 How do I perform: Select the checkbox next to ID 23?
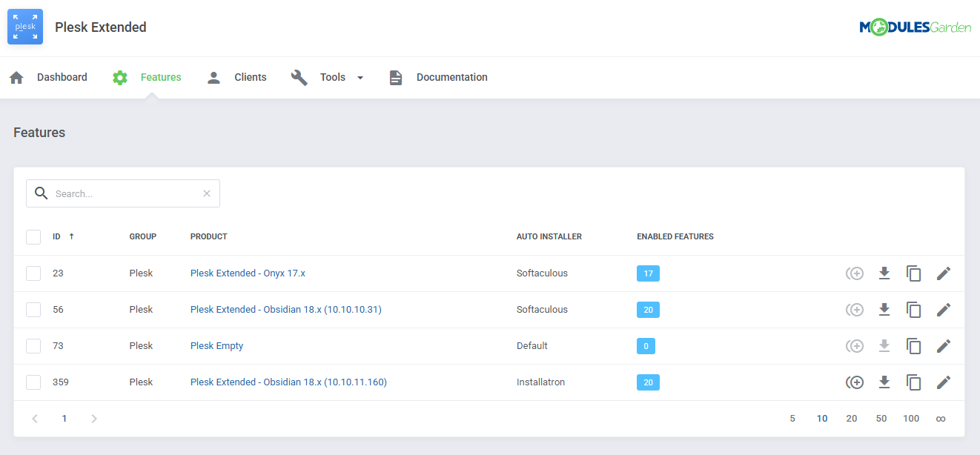[x=33, y=273]
